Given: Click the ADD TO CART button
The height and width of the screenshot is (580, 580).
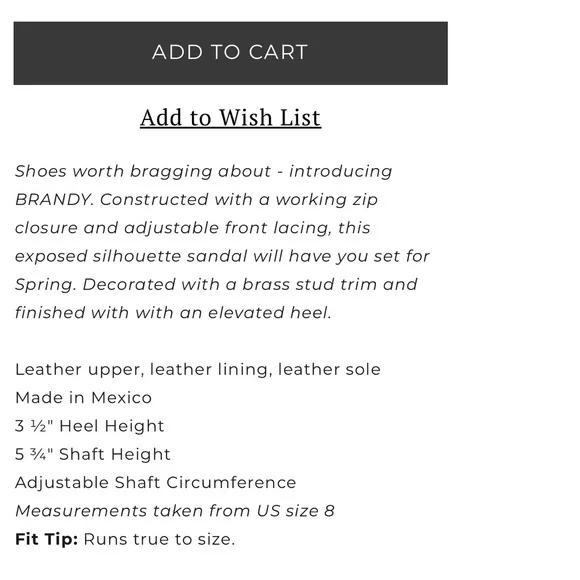Looking at the screenshot, I should point(230,53).
